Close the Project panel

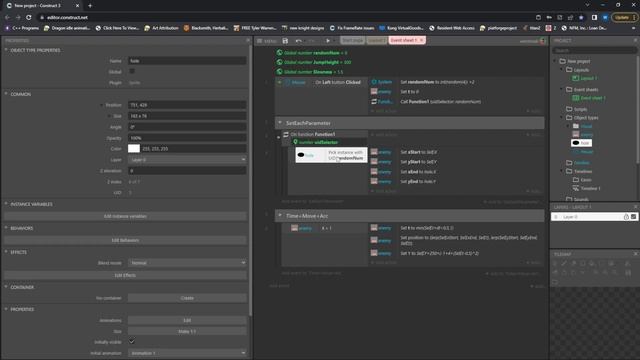coord(635,40)
